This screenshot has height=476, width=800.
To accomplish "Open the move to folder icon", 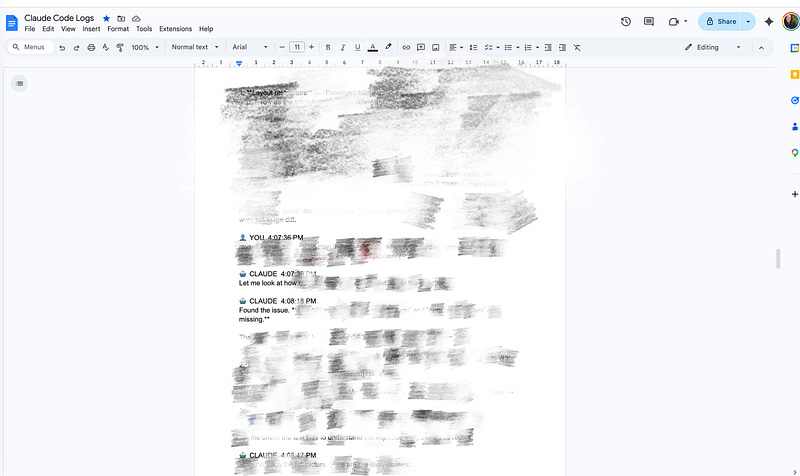I will tap(121, 18).
